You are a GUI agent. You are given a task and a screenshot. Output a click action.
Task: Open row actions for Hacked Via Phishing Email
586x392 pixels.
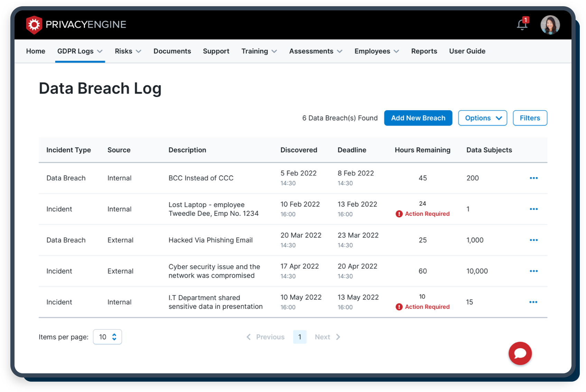pos(533,240)
